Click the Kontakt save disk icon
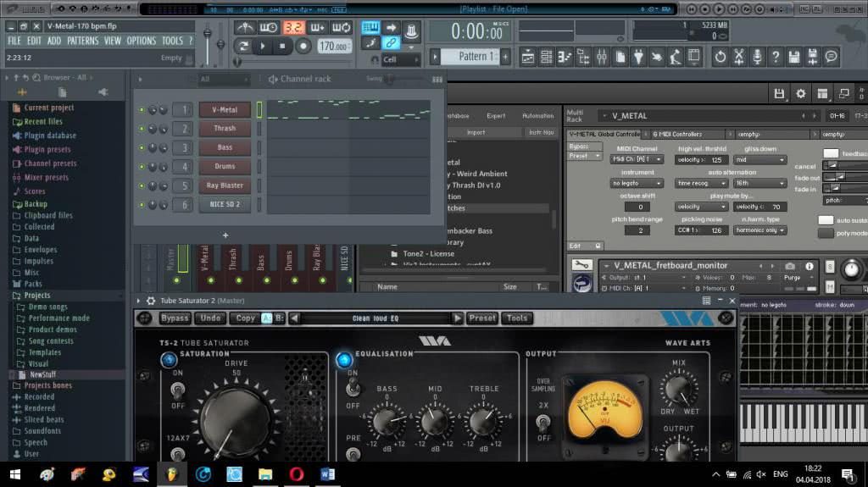The height and width of the screenshot is (487, 868). tap(779, 93)
